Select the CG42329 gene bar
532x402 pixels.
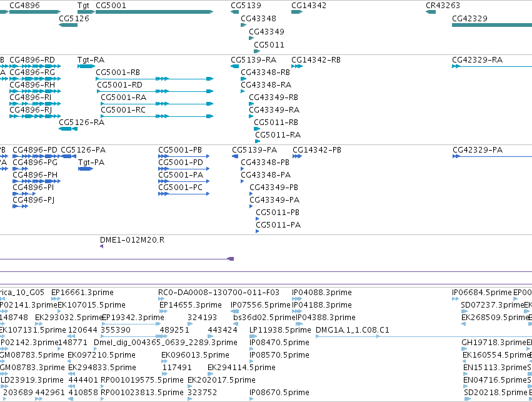[x=492, y=25]
